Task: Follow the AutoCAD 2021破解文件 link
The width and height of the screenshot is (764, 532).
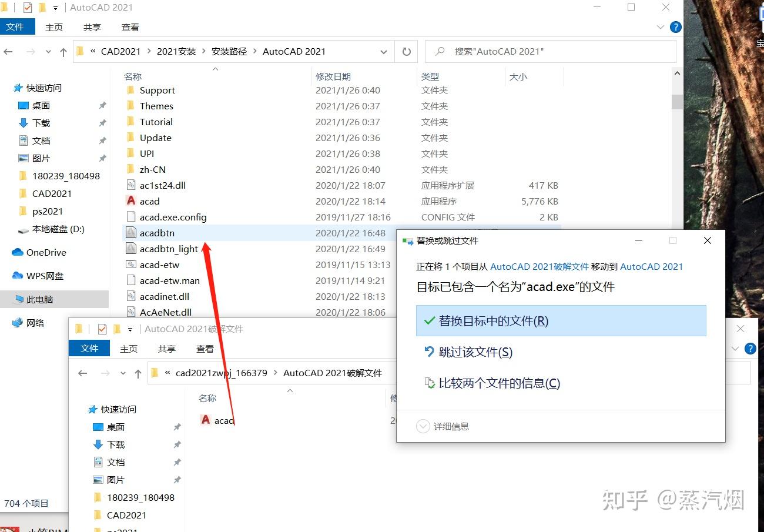Action: [539, 266]
